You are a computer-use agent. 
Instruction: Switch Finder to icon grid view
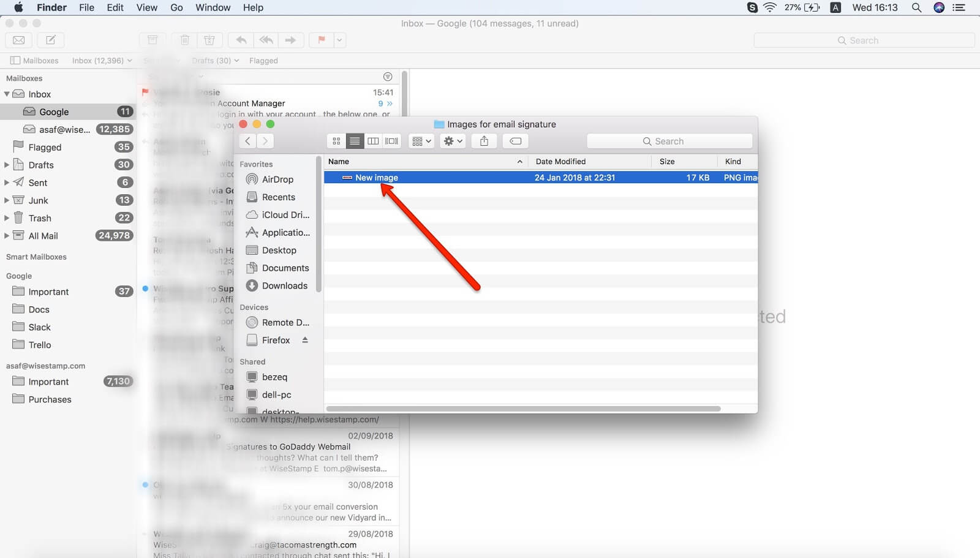[x=336, y=141]
